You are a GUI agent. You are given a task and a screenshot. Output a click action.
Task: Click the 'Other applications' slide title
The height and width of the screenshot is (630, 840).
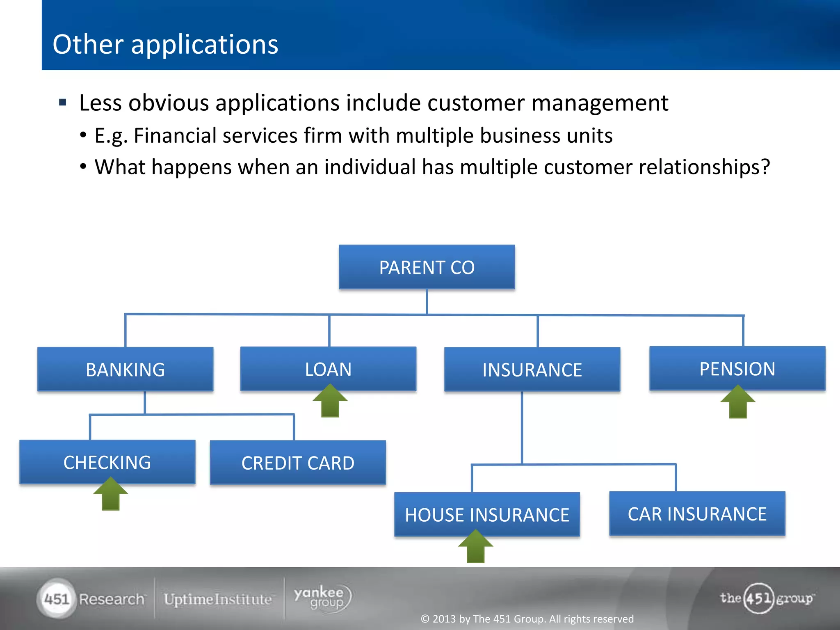pos(165,44)
